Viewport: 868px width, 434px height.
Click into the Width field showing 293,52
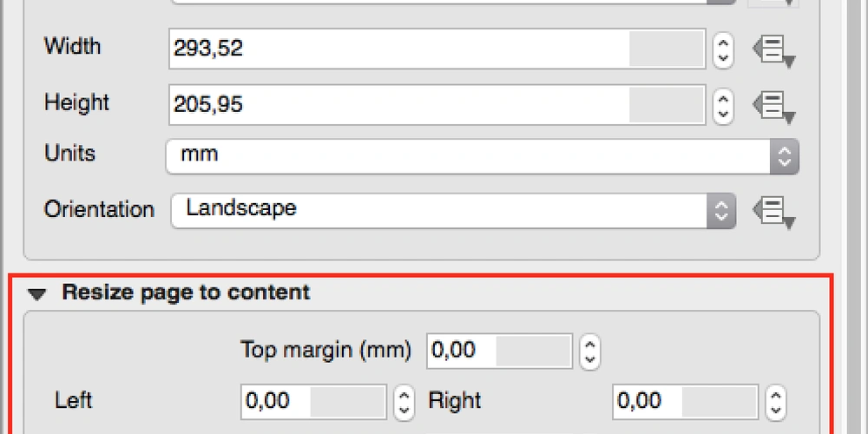click(x=437, y=49)
